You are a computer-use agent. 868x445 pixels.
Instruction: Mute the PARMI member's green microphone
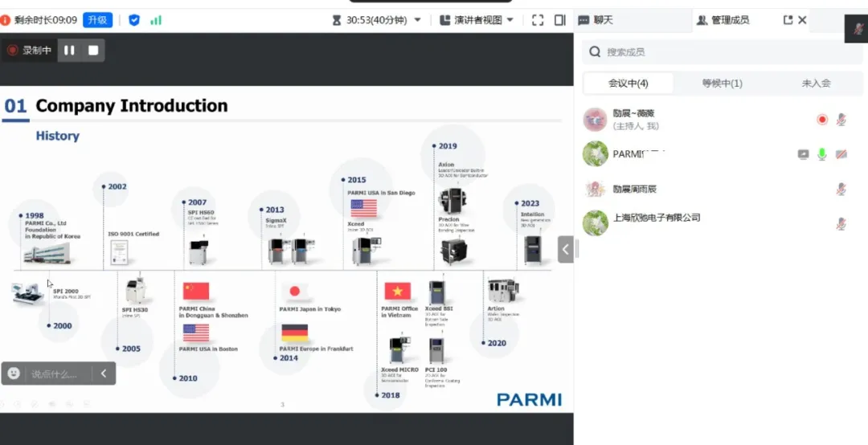[x=822, y=154]
